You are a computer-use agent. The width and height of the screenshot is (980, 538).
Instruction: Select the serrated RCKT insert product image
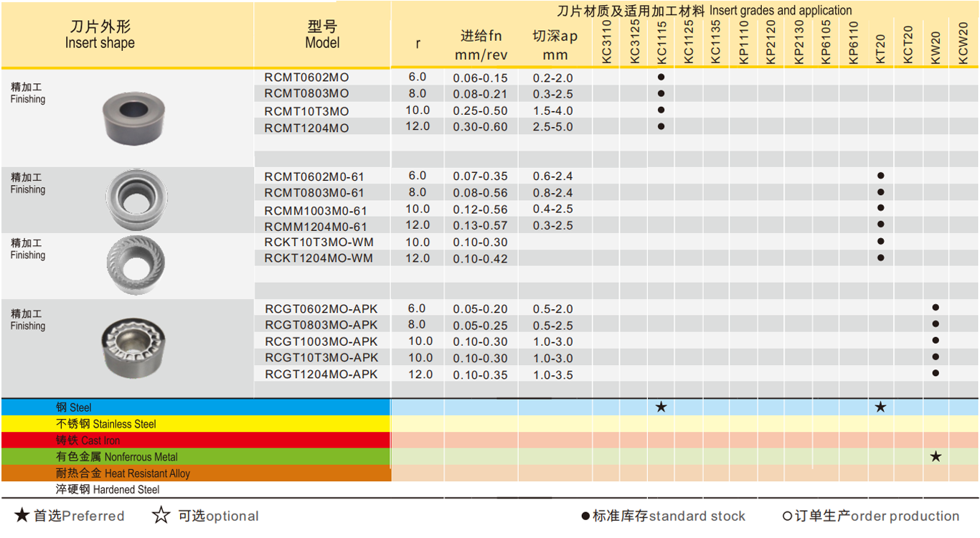[134, 264]
